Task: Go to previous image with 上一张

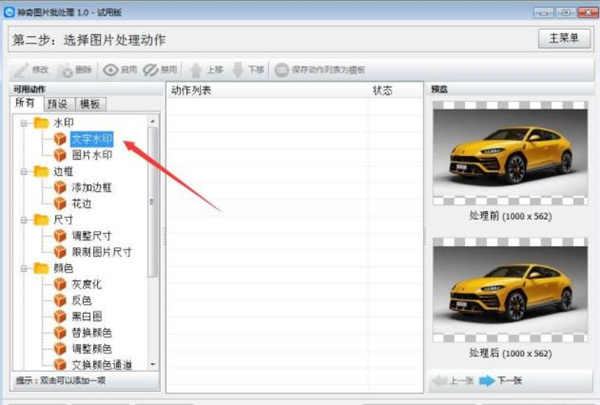Action: point(453,381)
